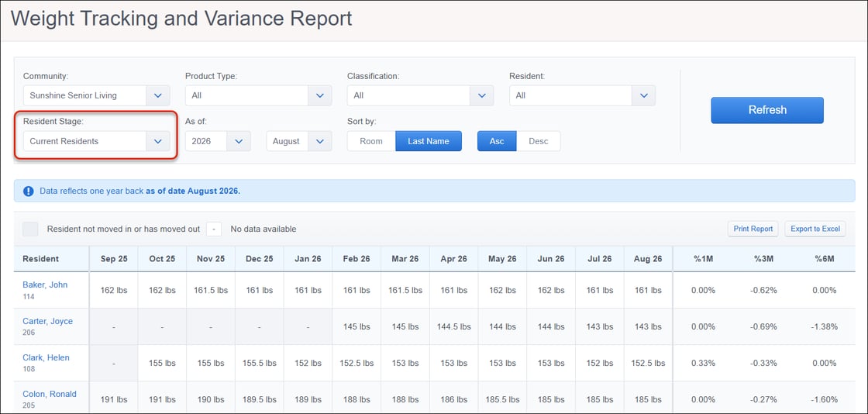Open the August month dropdown
Viewport: 868px width, 414px height.
(x=299, y=141)
